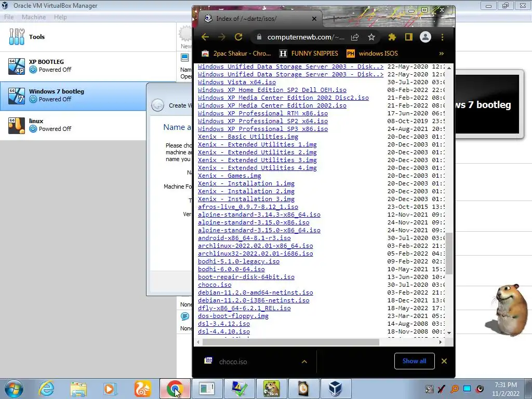Open debian-11.2.0-amd64-netinst.iso link
This screenshot has height=399, width=532.
pyautogui.click(x=256, y=293)
